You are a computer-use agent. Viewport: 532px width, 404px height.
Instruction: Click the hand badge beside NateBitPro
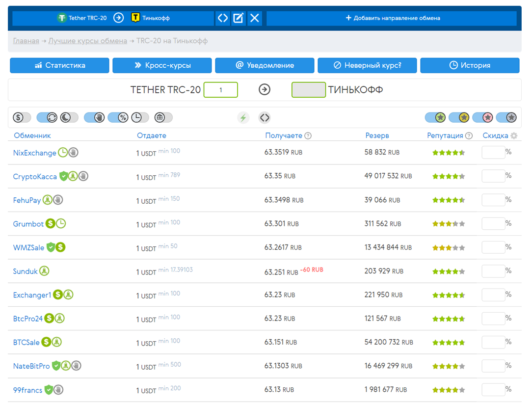[77, 366]
